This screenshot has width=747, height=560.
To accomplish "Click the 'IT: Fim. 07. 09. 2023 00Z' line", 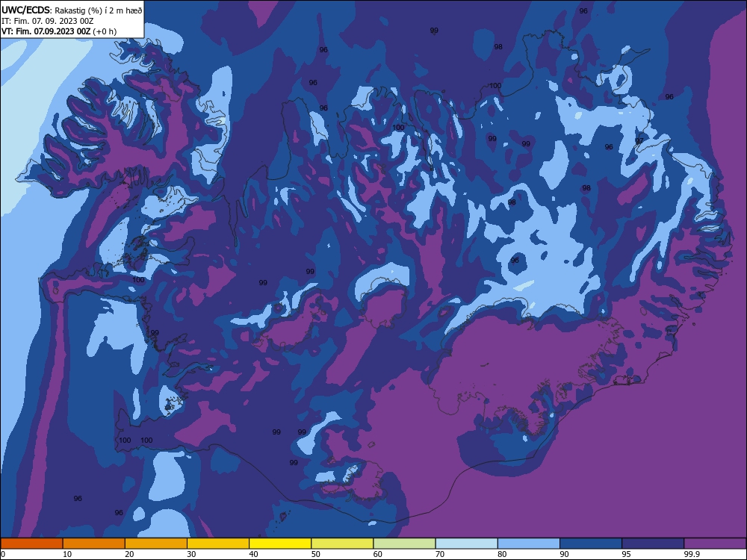I will (x=48, y=21).
